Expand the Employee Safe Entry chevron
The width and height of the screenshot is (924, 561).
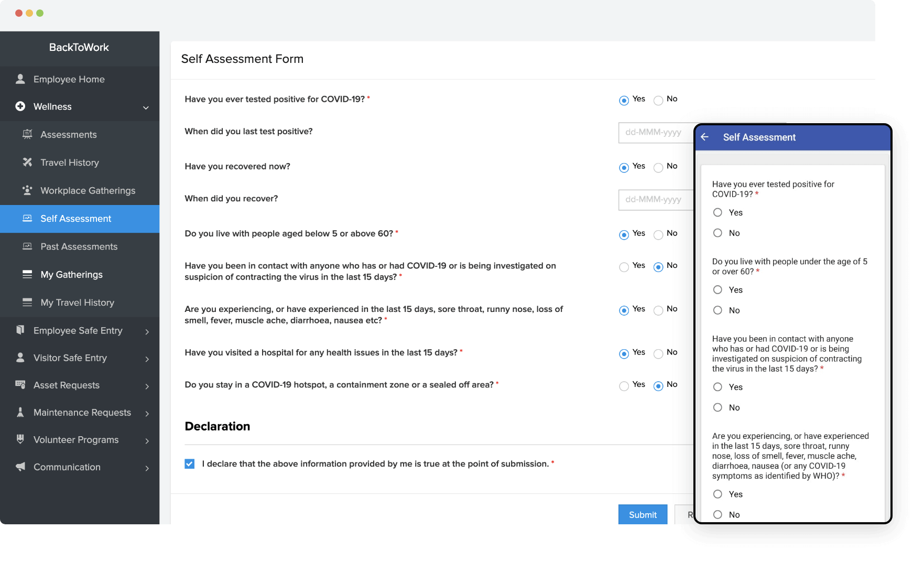point(147,331)
